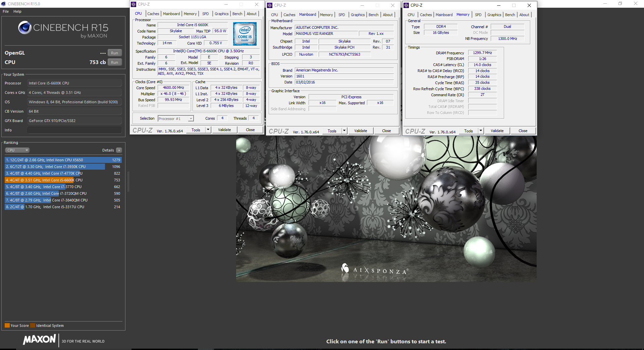644x350 pixels.
Task: Click Close button in CPU-tab CPU-Z window
Action: tap(250, 130)
